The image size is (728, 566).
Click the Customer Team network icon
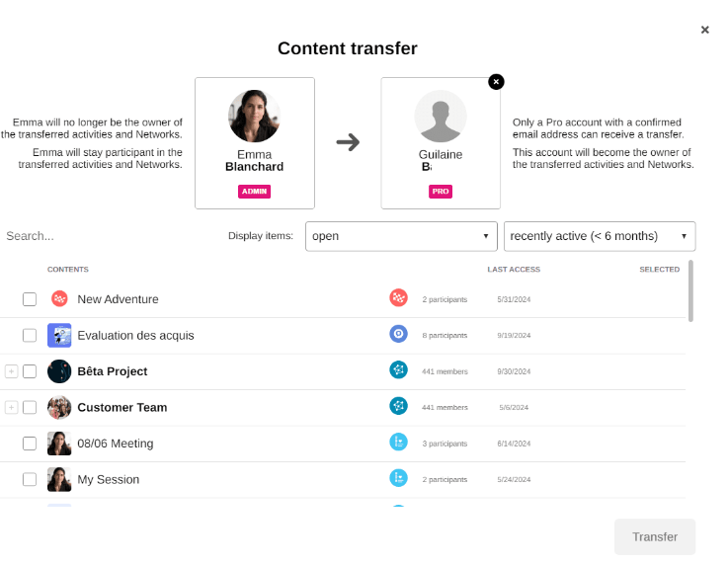click(x=398, y=406)
